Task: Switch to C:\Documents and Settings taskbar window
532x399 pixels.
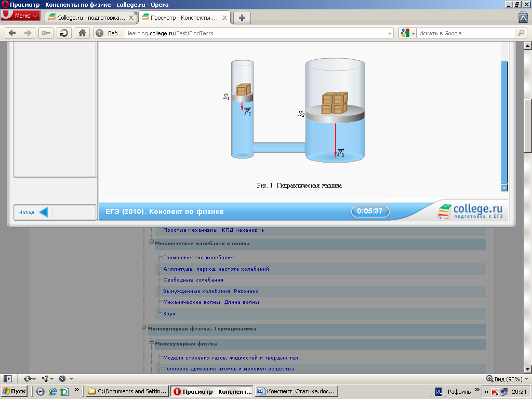Action: 127,391
